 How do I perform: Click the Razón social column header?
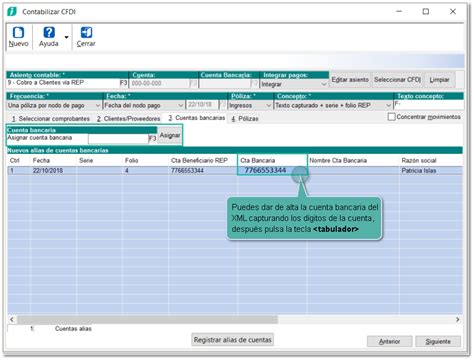tap(431, 160)
